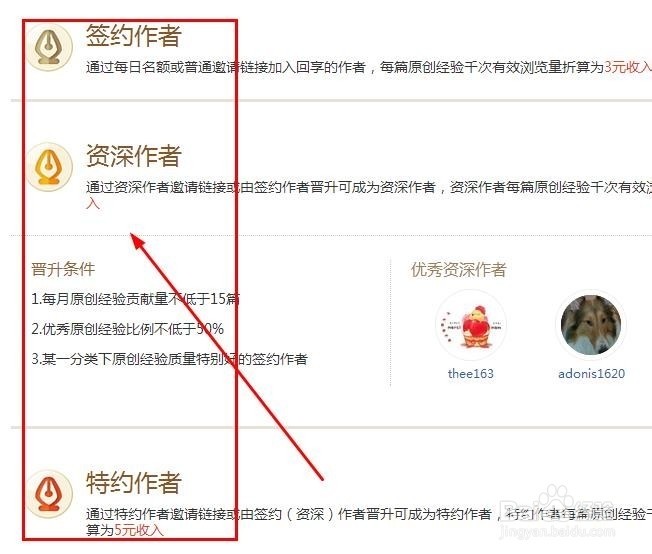652x554 pixels.
Task: Click the 资深作者 description text line
Action: [368, 187]
